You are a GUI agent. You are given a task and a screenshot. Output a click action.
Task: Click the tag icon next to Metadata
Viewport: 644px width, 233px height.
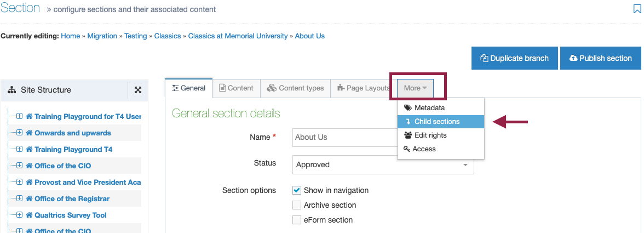pos(407,108)
